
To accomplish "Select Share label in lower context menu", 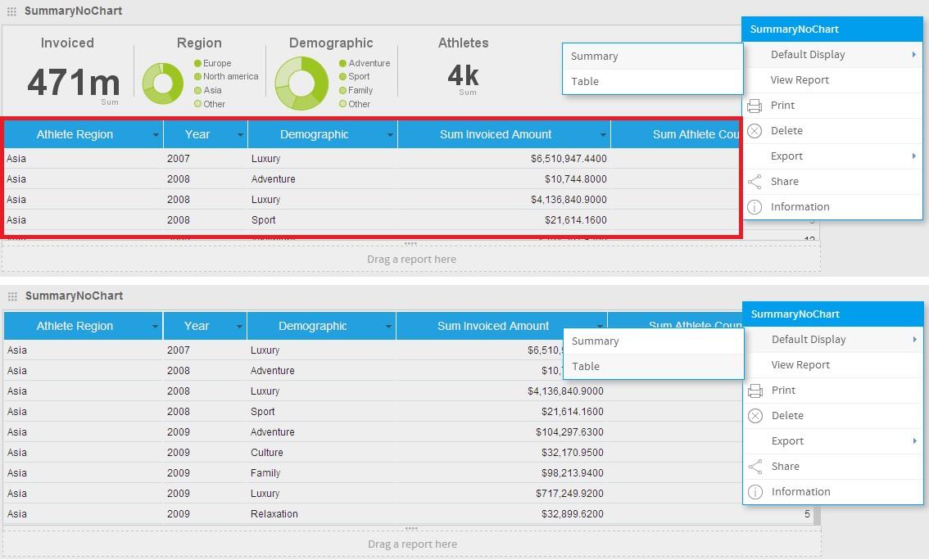I will [x=786, y=467].
